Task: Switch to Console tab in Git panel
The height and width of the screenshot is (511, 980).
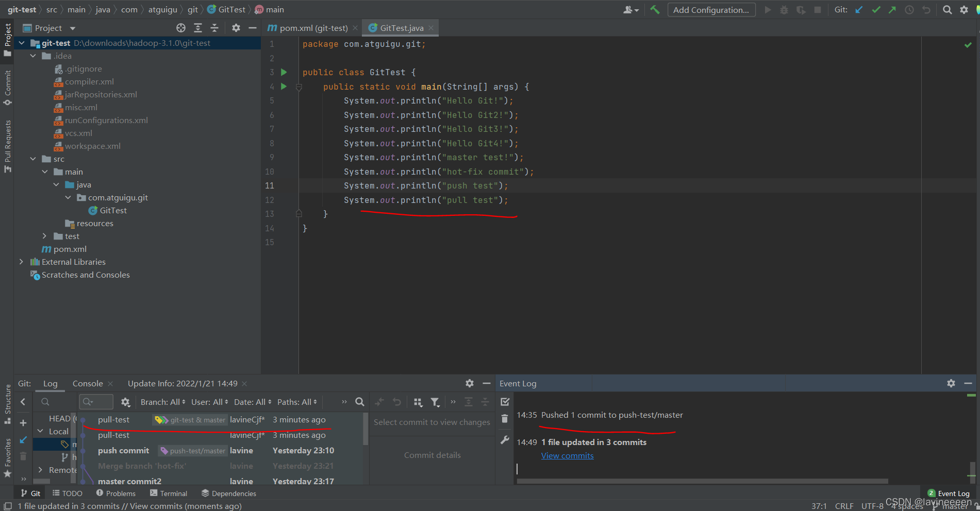Action: tap(88, 384)
